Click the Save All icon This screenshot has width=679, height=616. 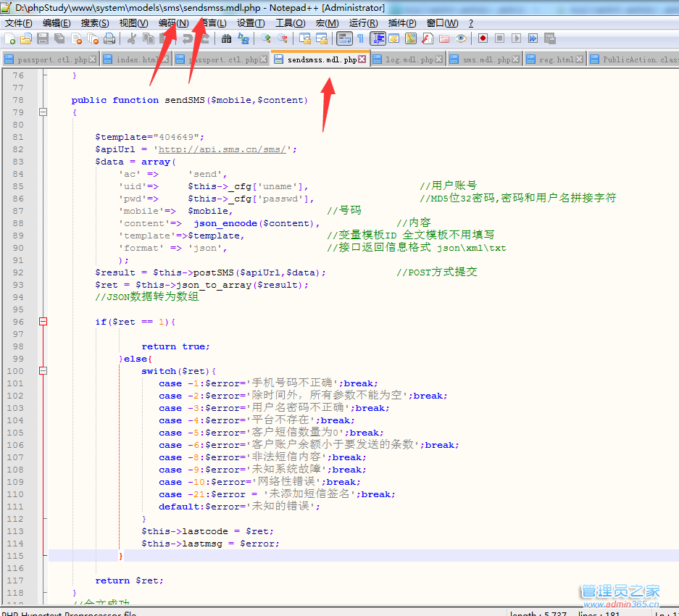coord(59,38)
